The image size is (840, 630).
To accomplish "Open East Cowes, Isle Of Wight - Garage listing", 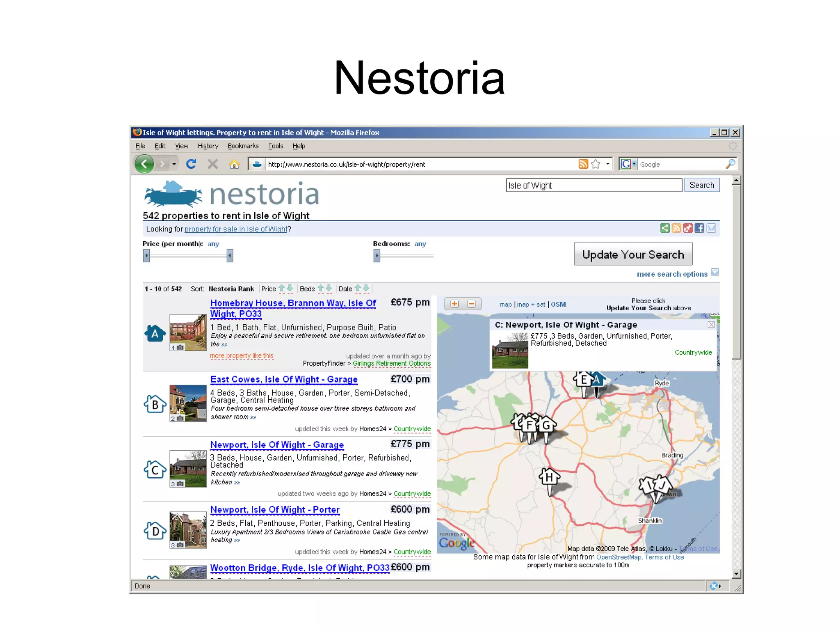I will tap(284, 379).
